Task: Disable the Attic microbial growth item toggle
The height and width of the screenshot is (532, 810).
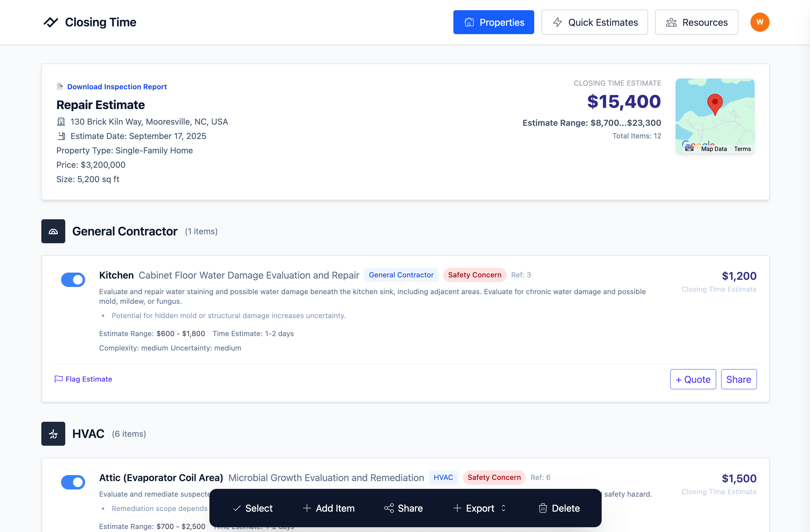Action: 73,482
